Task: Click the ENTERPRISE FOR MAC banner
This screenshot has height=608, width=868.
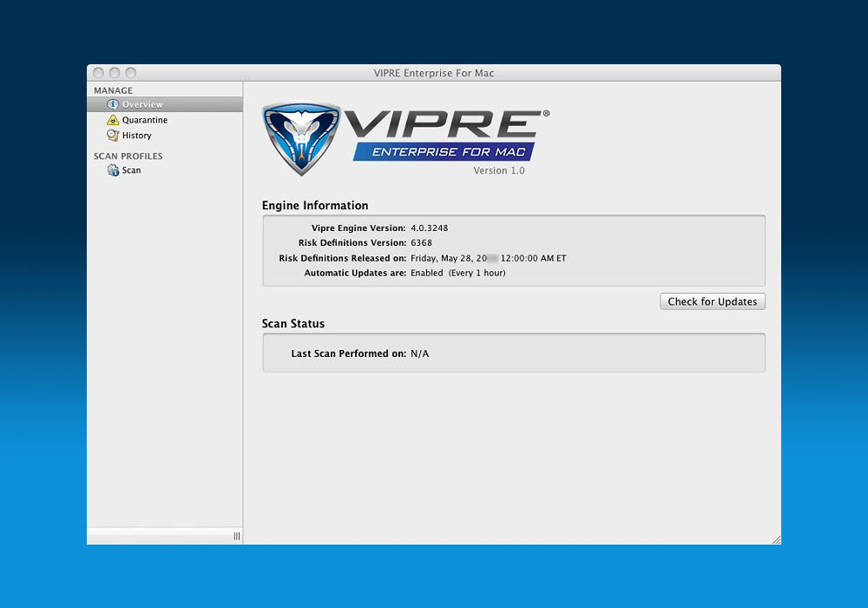Action: [x=444, y=152]
